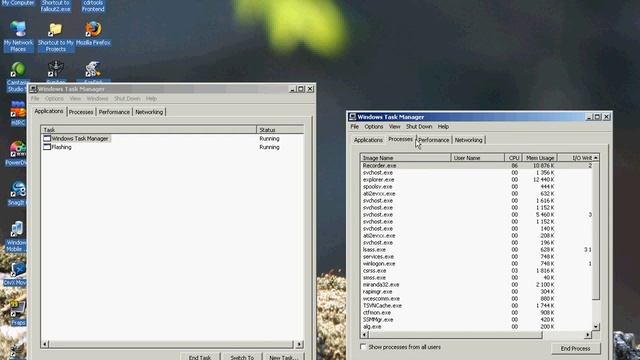Image resolution: width=640 pixels, height=360 pixels.
Task: Select Processes tab in the right Task Manager
Action: [x=400, y=139]
